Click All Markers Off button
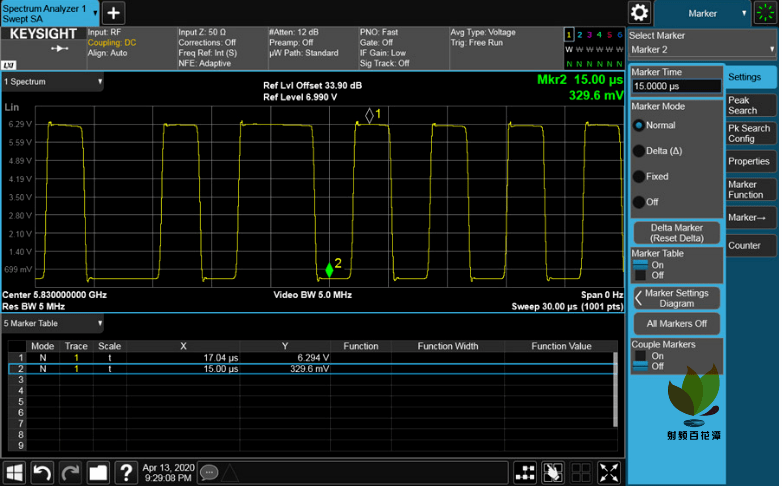This screenshot has width=782, height=488. pyautogui.click(x=676, y=324)
